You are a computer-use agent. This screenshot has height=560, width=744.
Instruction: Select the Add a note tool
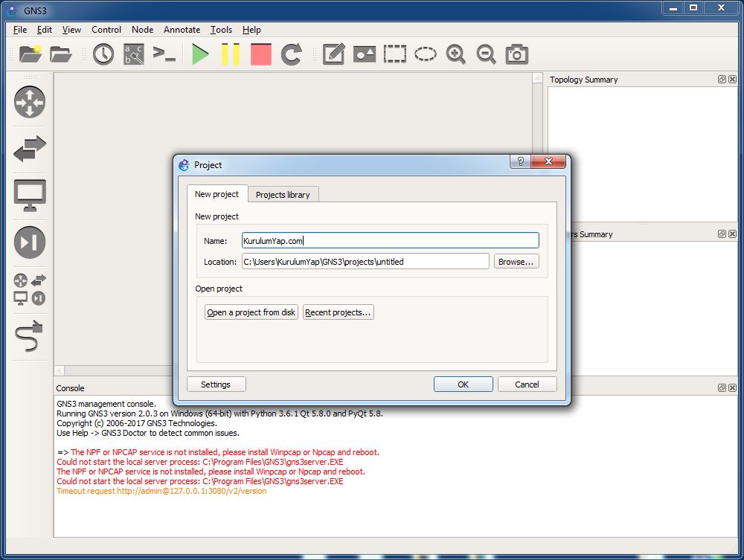pos(333,54)
